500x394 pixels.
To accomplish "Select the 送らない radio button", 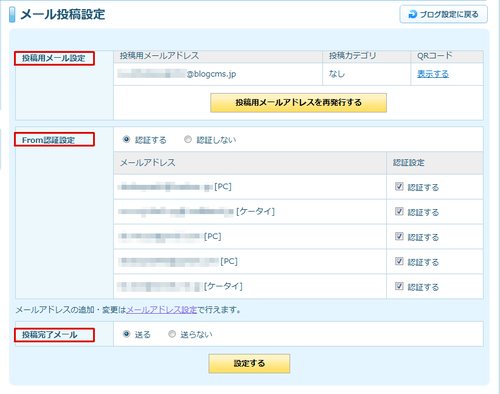I will point(172,334).
